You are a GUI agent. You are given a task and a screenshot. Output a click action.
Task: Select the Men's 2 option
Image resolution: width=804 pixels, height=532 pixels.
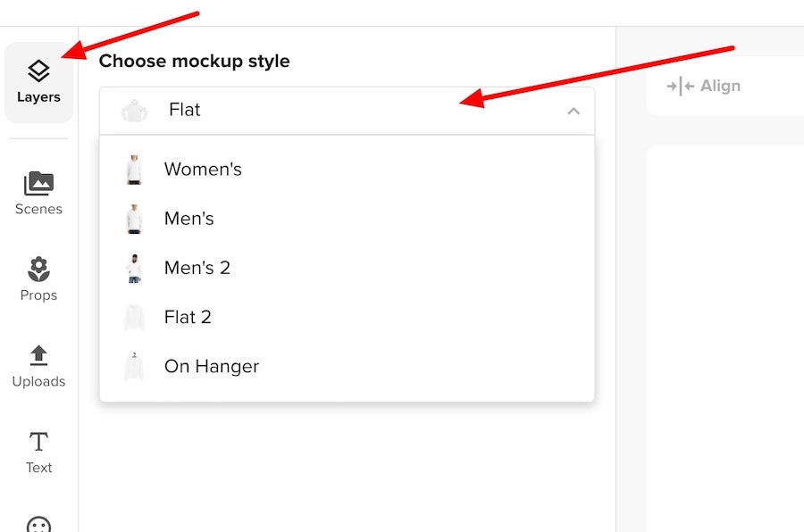348,268
